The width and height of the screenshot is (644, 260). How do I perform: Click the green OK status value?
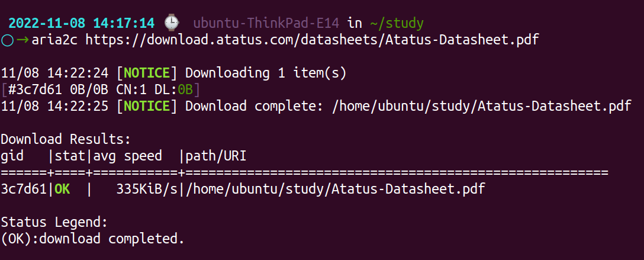pos(62,190)
